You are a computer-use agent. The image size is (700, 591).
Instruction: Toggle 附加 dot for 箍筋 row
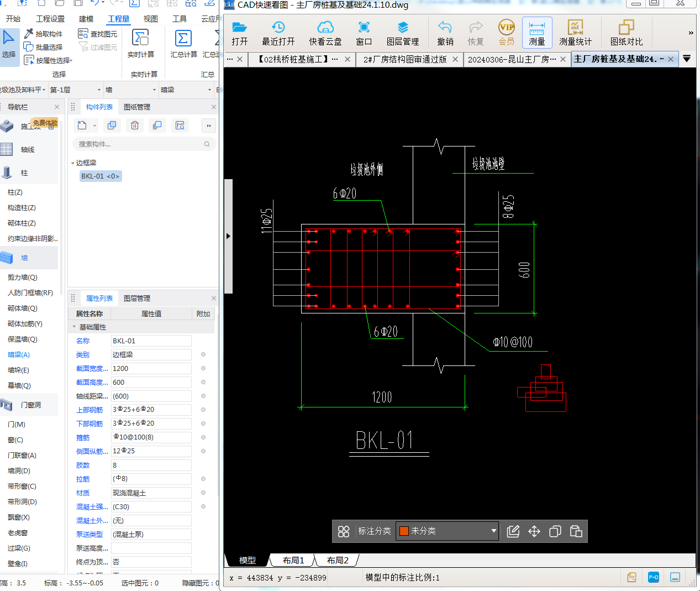(203, 437)
